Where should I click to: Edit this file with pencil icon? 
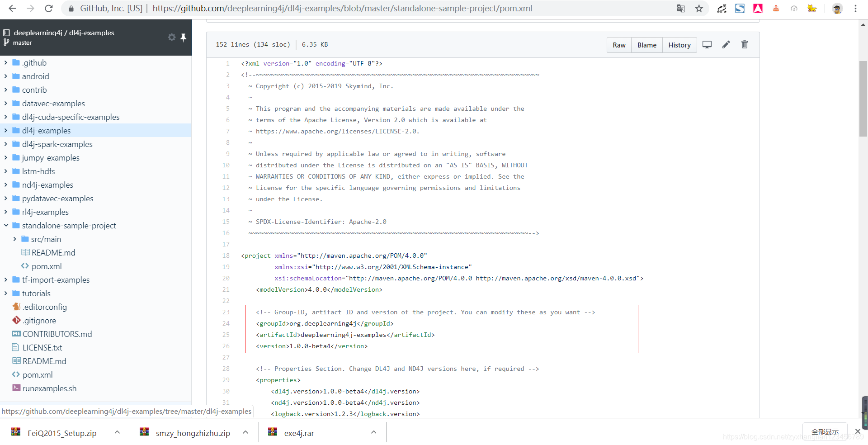[726, 45]
